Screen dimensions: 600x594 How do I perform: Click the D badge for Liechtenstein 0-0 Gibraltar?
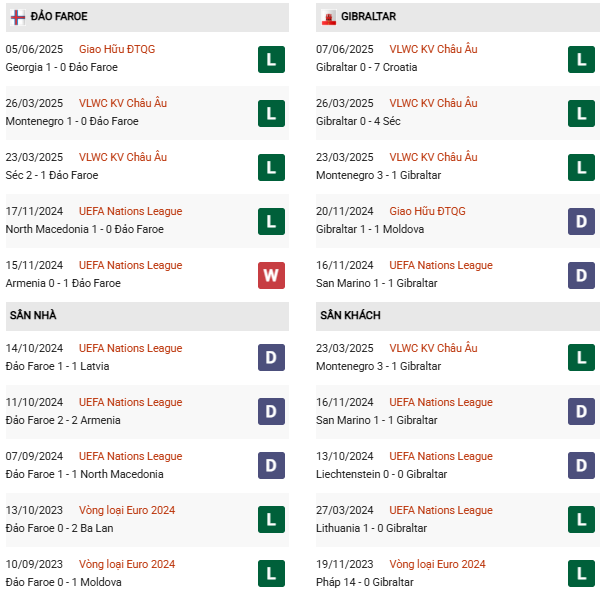(x=582, y=466)
